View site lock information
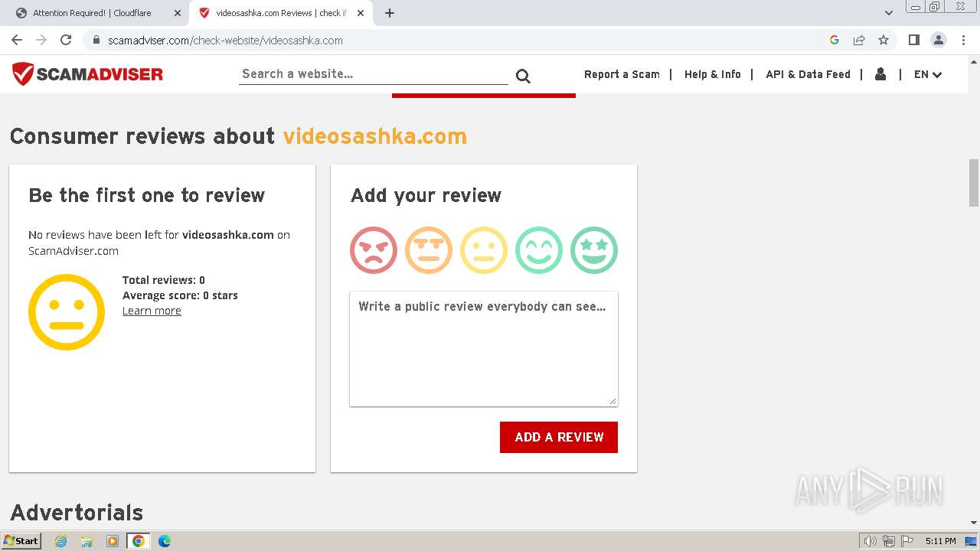This screenshot has height=551, width=980. point(96,40)
